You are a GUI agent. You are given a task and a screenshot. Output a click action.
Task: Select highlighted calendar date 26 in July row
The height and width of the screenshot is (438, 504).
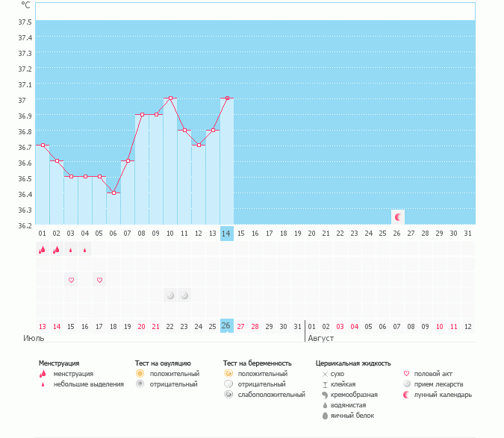pyautogui.click(x=227, y=326)
